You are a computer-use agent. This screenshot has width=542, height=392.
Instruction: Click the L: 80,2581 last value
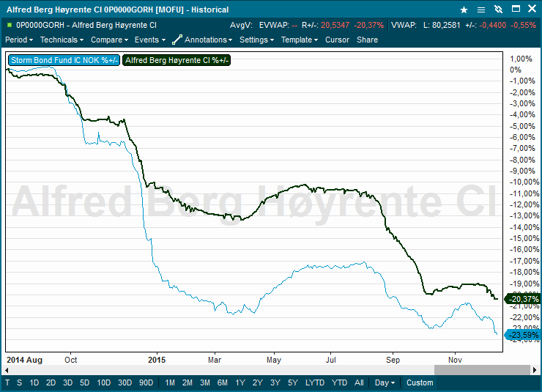click(x=442, y=25)
